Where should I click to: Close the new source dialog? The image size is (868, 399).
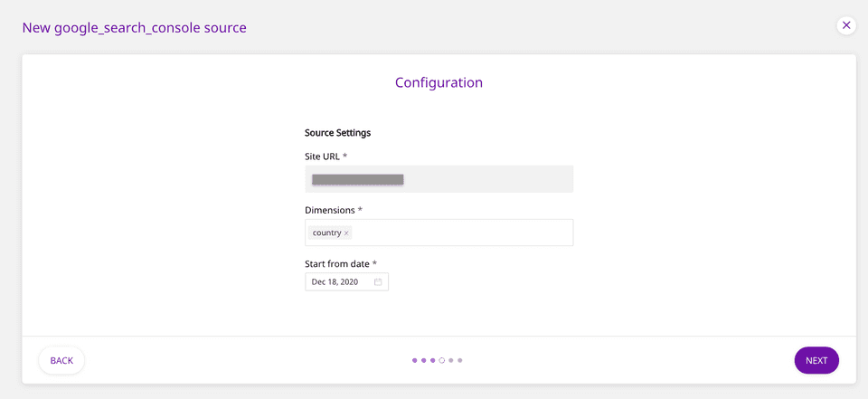pos(846,25)
